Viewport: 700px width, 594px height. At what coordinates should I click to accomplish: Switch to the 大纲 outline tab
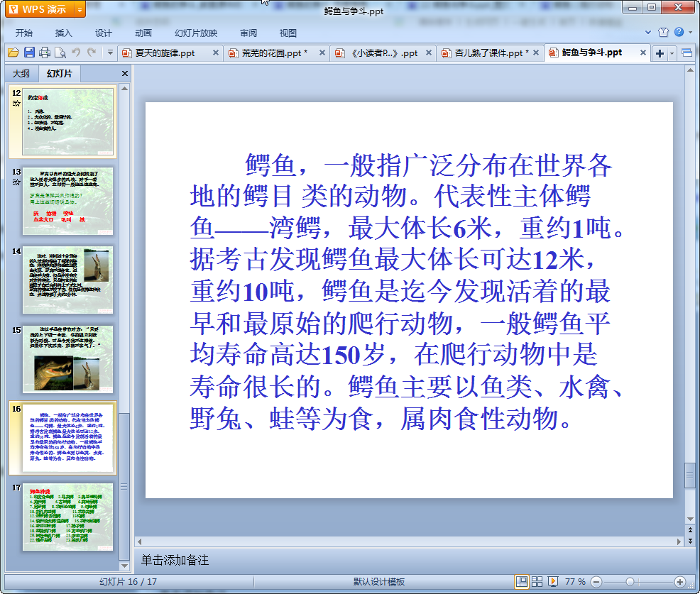point(21,74)
